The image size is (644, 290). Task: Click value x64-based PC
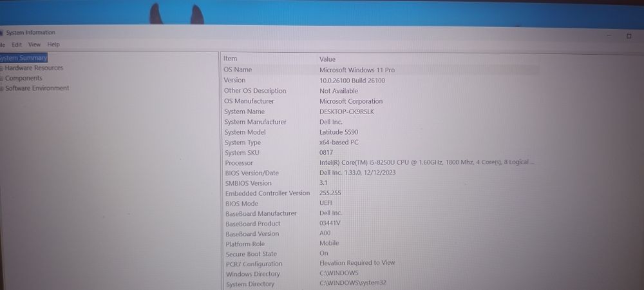[339, 142]
